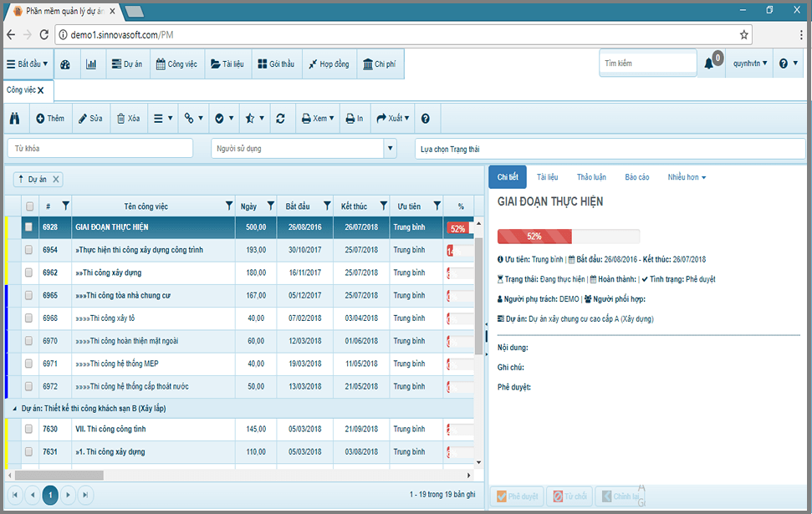Open the list view options dropdown
The image size is (812, 514).
163,119
